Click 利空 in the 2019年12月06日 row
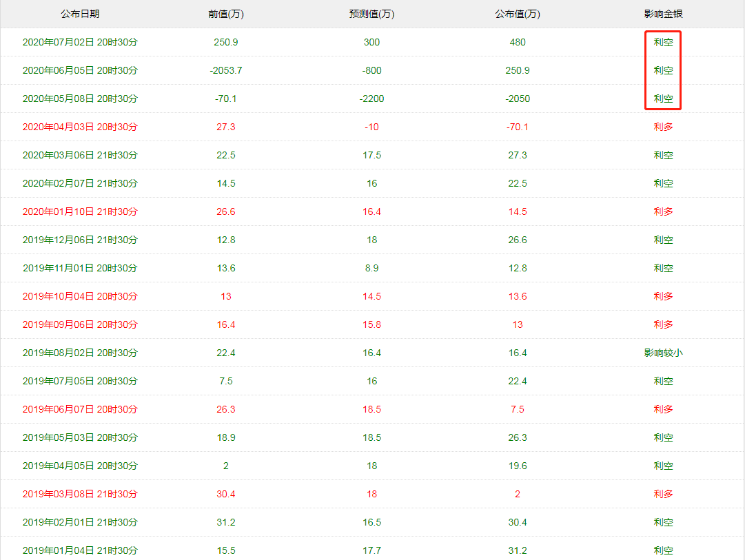745x560 pixels. click(x=663, y=240)
